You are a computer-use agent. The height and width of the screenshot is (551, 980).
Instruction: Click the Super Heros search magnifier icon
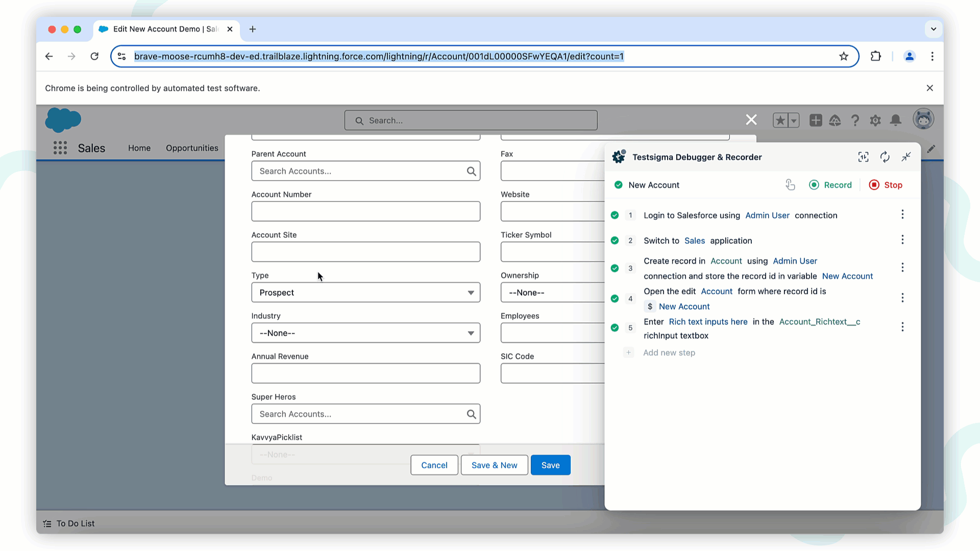click(471, 414)
